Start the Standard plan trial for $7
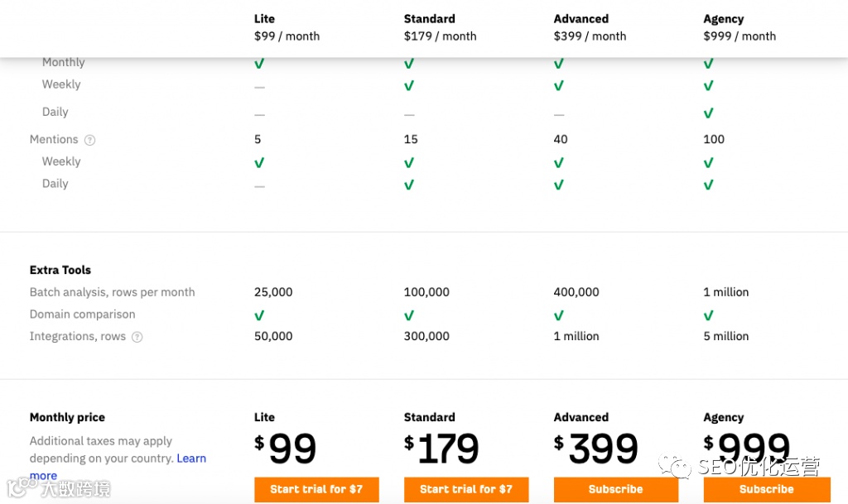Viewport: 848px width, 504px height. point(466,489)
